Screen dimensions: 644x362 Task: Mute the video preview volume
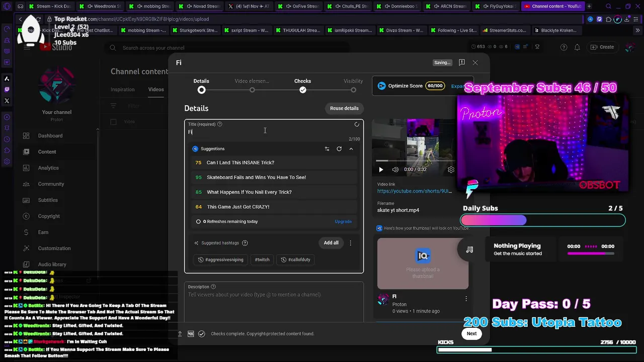[x=395, y=169]
